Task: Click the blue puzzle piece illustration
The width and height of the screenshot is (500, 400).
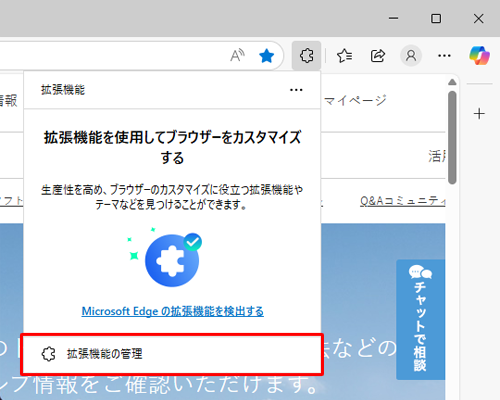Action: tap(172, 259)
